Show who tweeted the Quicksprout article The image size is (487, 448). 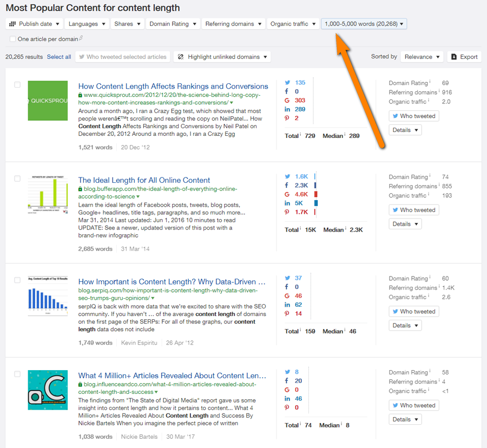[x=414, y=116]
